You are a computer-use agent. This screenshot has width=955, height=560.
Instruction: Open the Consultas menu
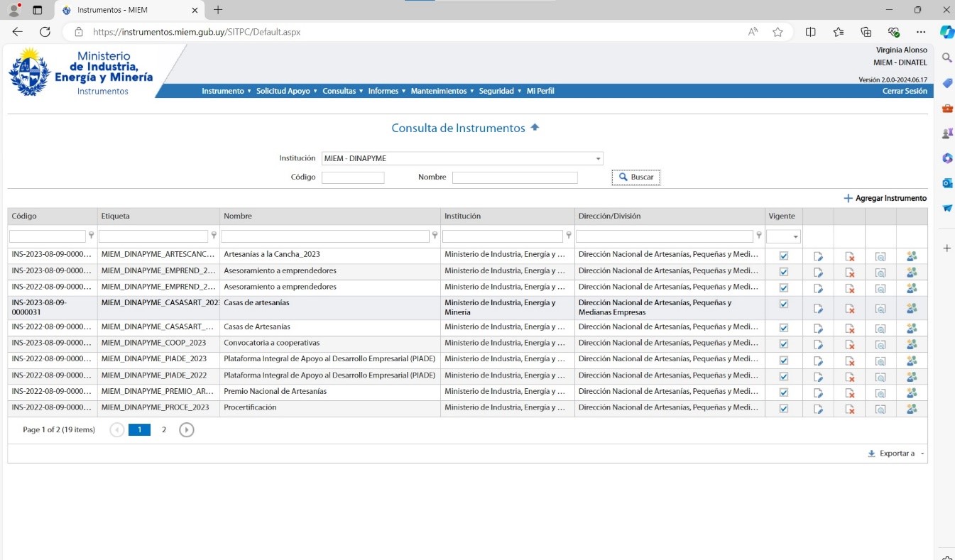tap(342, 91)
